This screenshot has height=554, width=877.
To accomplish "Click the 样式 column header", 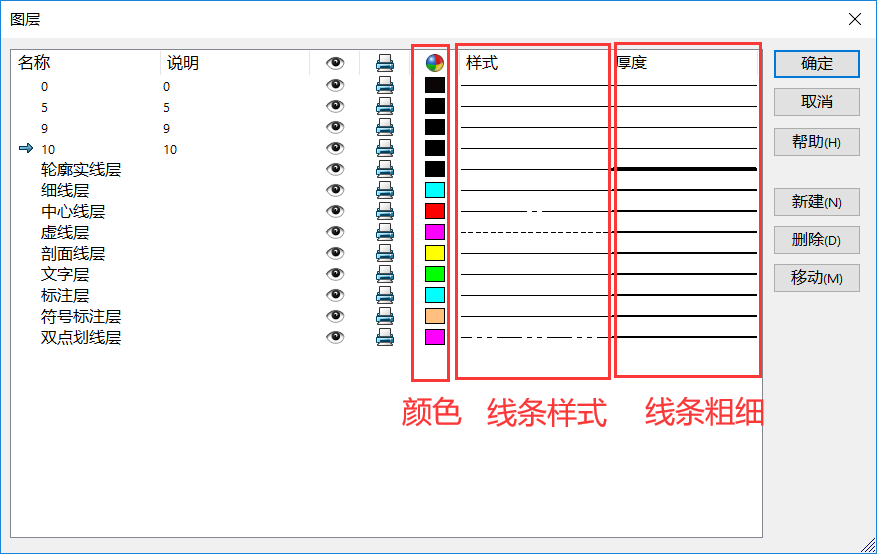I will point(482,63).
